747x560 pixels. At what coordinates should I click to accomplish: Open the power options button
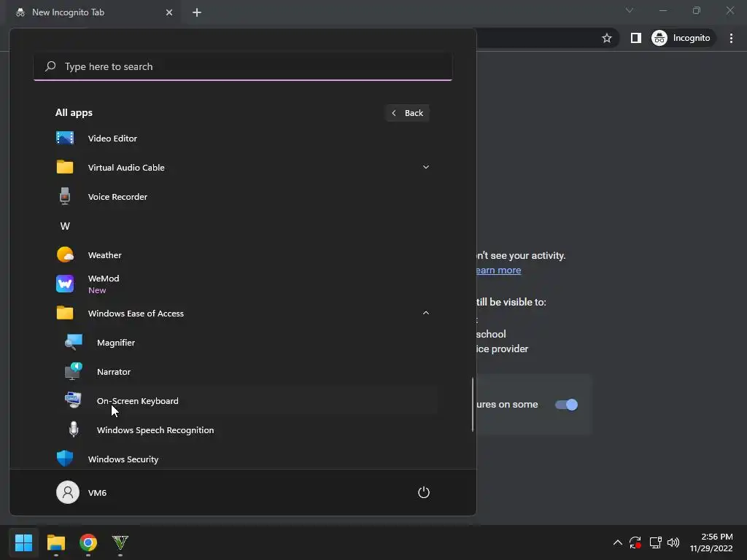tap(424, 492)
